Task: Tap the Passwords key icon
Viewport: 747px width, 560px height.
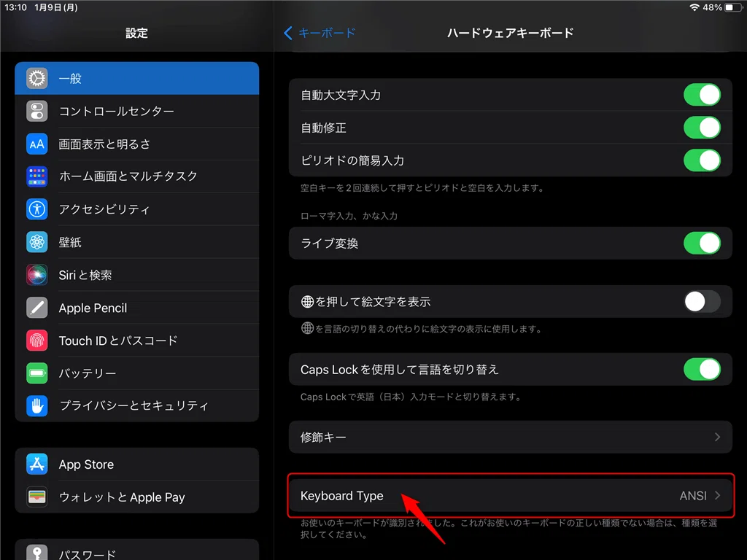Action: (37, 553)
